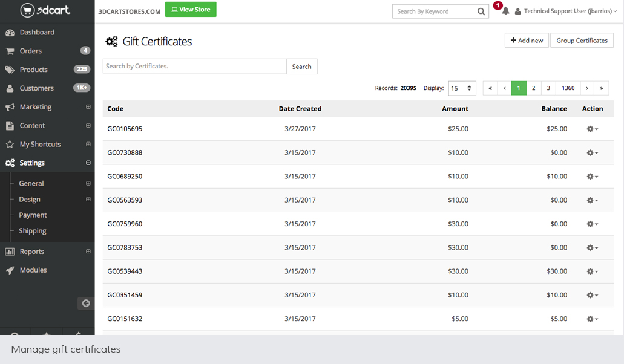This screenshot has width=624, height=364.
Task: Select Shipping under Settings
Action: coord(33,231)
